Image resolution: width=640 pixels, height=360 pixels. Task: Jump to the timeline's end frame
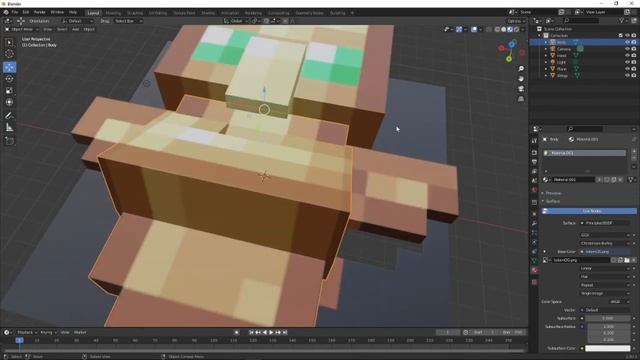pyautogui.click(x=285, y=332)
